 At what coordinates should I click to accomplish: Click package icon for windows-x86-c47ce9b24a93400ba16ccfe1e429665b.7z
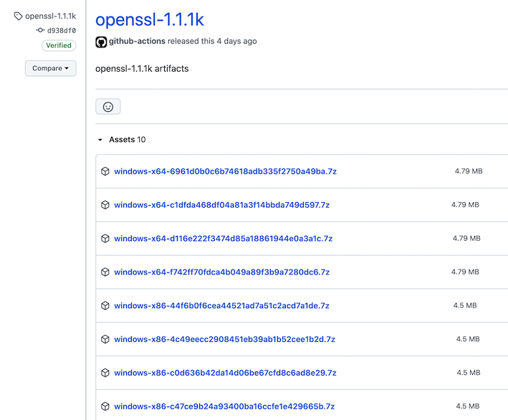click(x=105, y=406)
